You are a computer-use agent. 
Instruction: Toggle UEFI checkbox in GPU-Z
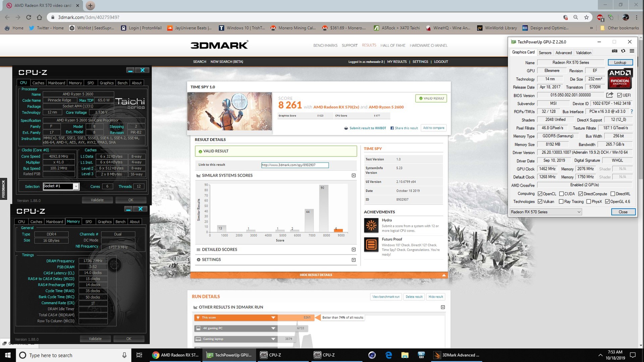620,95
